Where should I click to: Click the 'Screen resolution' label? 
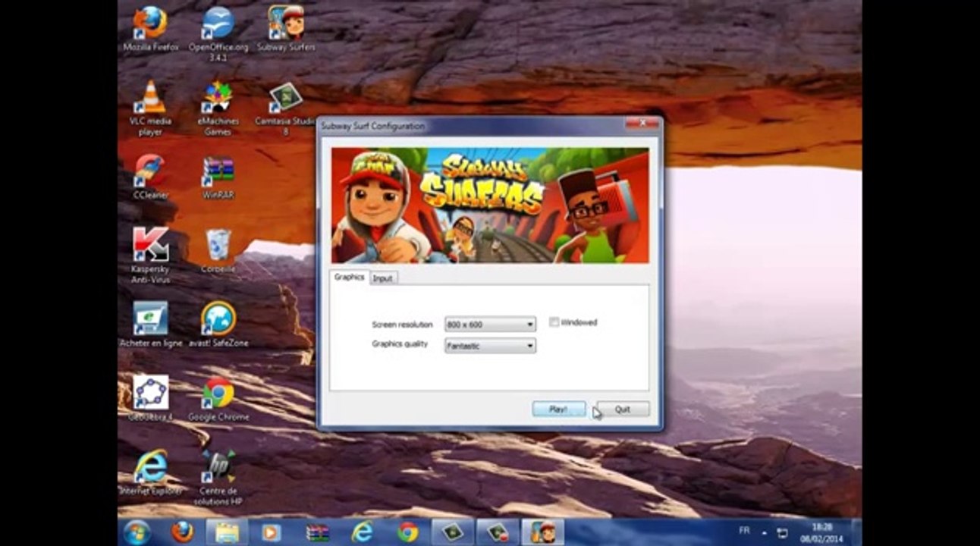coord(402,325)
